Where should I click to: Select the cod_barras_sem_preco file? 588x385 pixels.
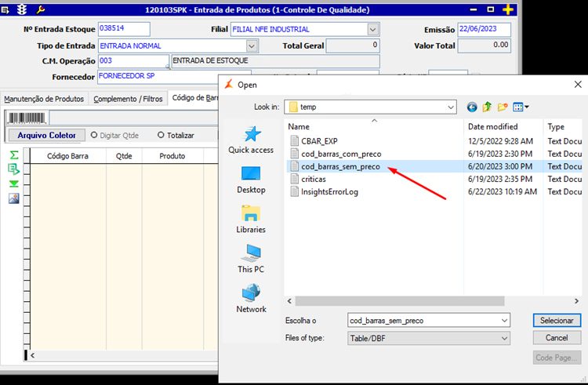pyautogui.click(x=340, y=167)
